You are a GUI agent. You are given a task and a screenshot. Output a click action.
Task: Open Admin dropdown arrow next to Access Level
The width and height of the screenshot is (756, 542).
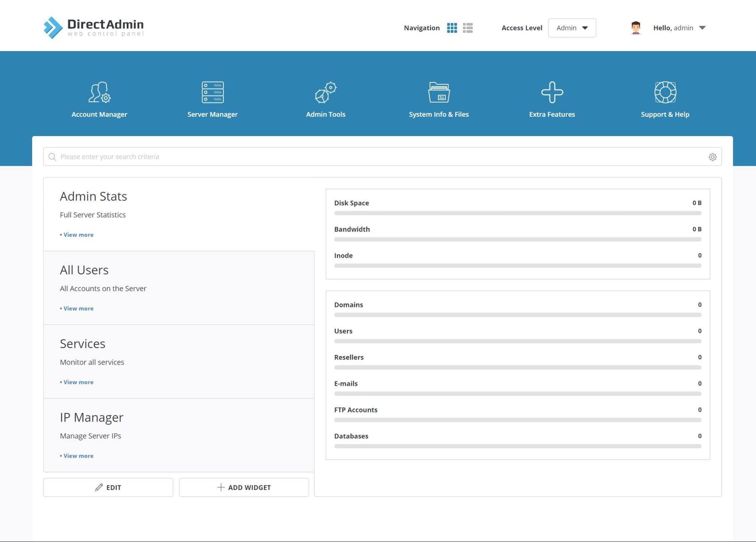[585, 28]
